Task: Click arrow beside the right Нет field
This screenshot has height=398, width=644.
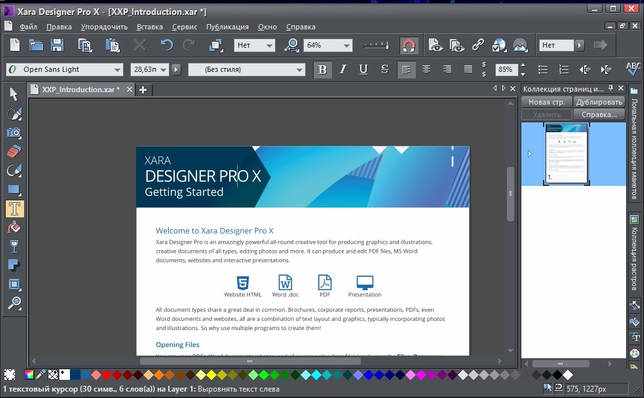Action: [x=580, y=45]
